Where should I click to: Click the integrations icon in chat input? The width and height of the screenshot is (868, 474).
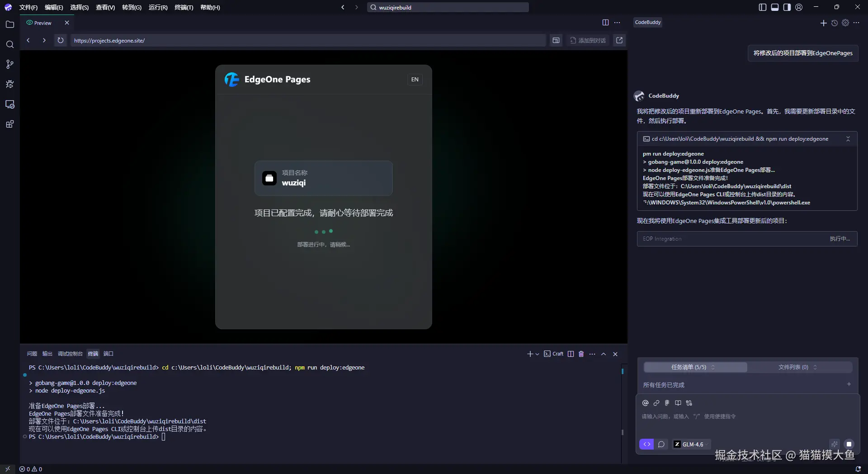(x=689, y=403)
